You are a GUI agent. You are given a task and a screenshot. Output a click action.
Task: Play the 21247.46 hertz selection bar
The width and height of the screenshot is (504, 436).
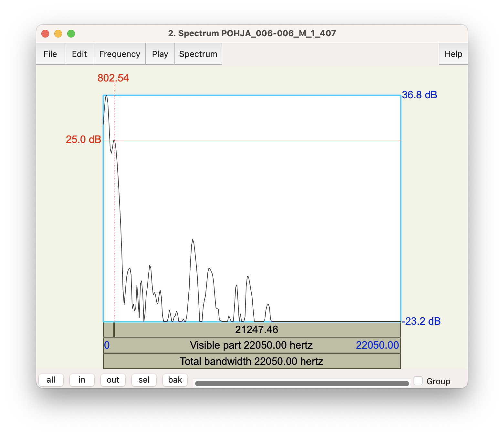(257, 330)
